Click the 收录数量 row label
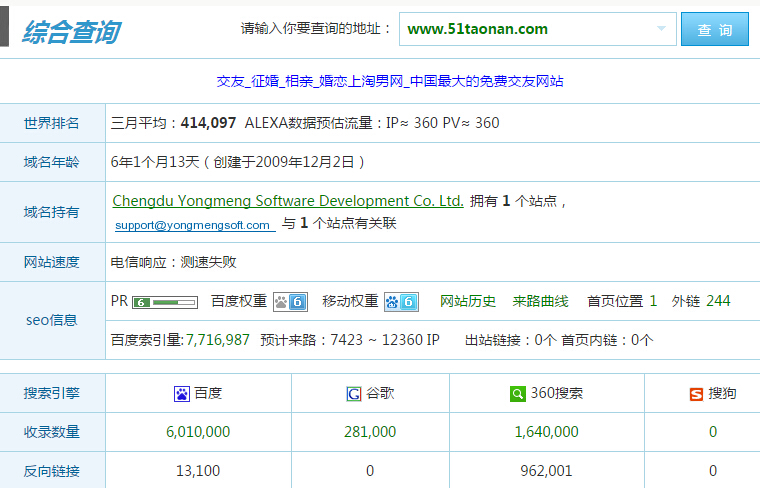Image resolution: width=760 pixels, height=488 pixels. 52,432
